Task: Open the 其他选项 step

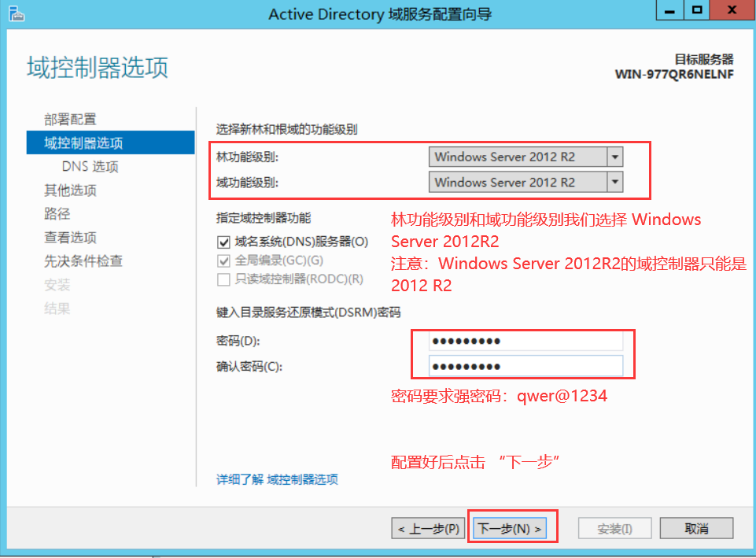Action: coord(70,190)
